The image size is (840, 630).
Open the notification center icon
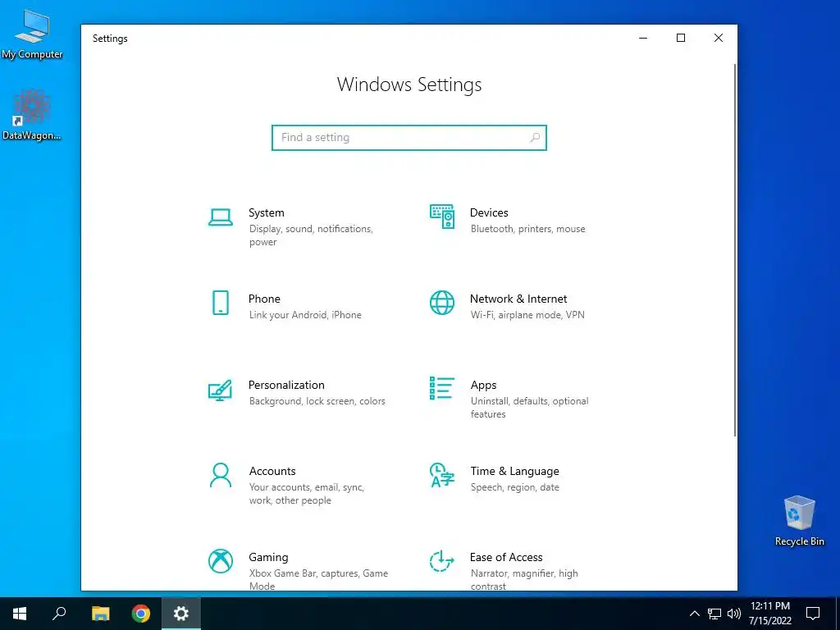813,614
